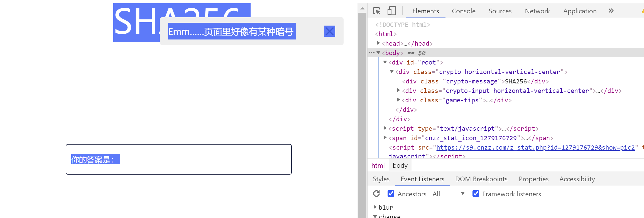This screenshot has width=644, height=218.
Task: Open the Console tab
Action: pyautogui.click(x=464, y=11)
